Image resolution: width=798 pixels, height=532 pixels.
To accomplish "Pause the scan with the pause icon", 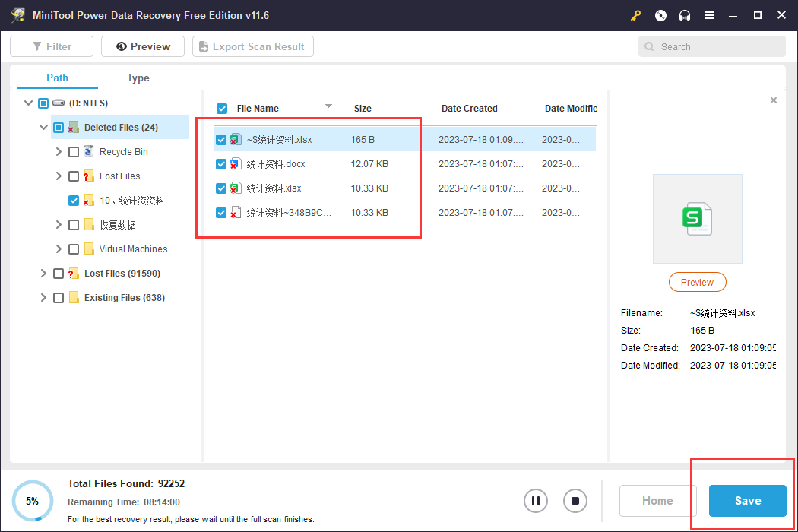I will 536,501.
